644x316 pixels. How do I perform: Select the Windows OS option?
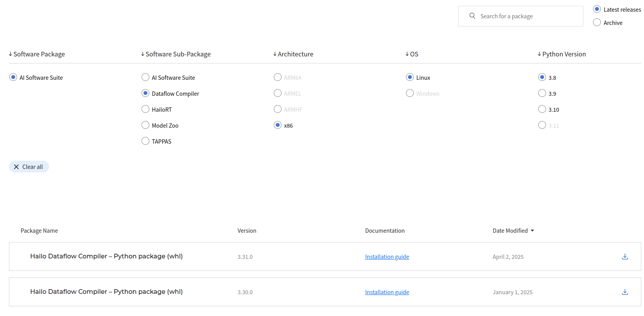[x=410, y=93]
